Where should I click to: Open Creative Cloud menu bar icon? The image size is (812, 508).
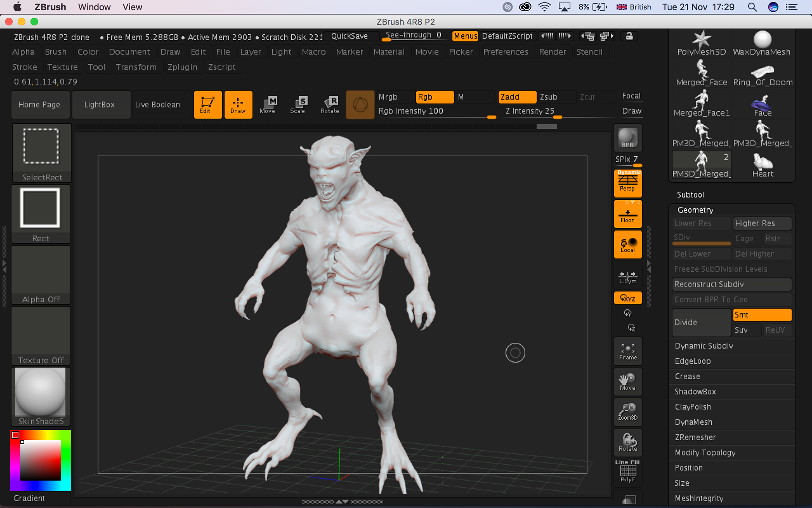[x=525, y=7]
